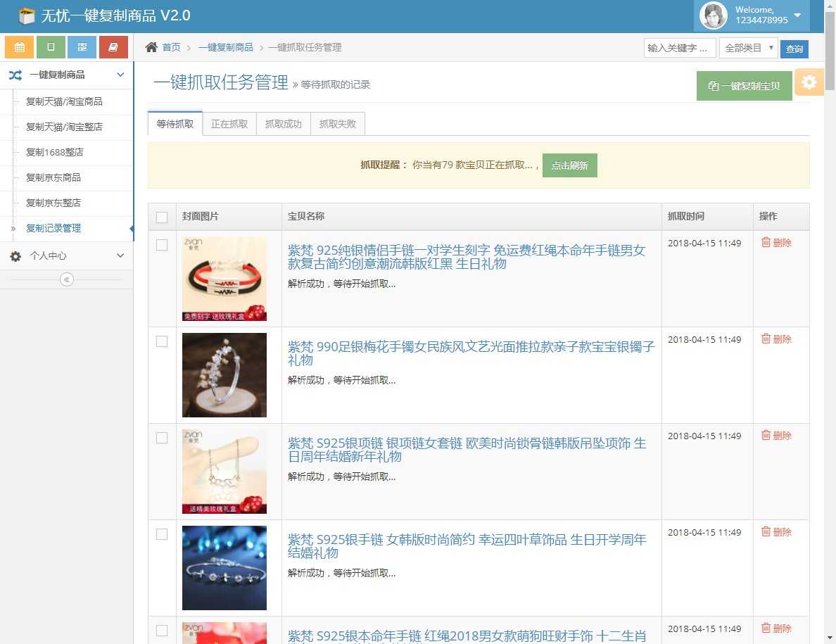The width and height of the screenshot is (836, 644).
Task: Collapse sidebar with double-arrow circle icon
Action: click(67, 279)
